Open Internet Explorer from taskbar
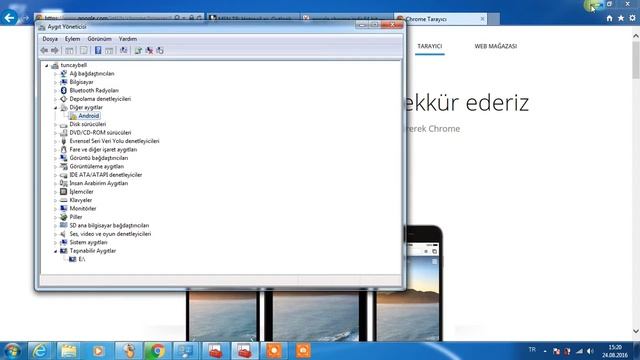The height and width of the screenshot is (360, 640). coord(40,351)
